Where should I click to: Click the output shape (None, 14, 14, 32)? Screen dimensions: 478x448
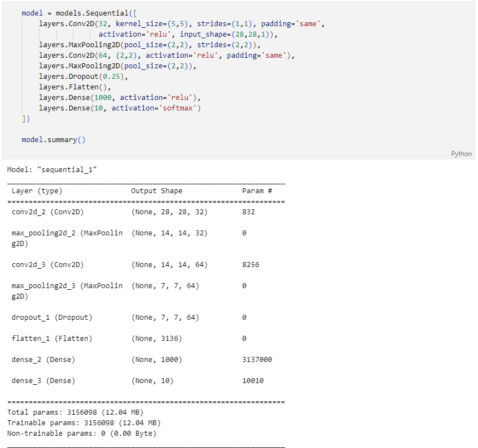coord(169,233)
